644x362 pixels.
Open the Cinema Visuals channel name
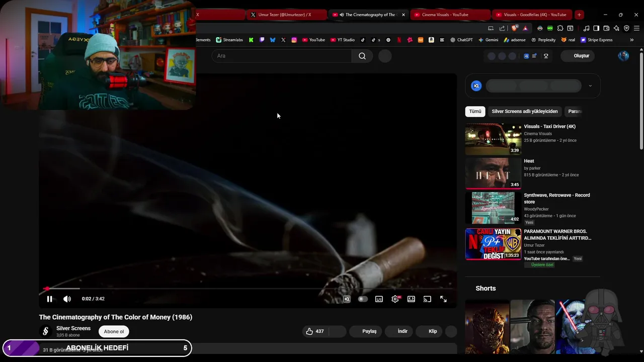[x=538, y=134]
